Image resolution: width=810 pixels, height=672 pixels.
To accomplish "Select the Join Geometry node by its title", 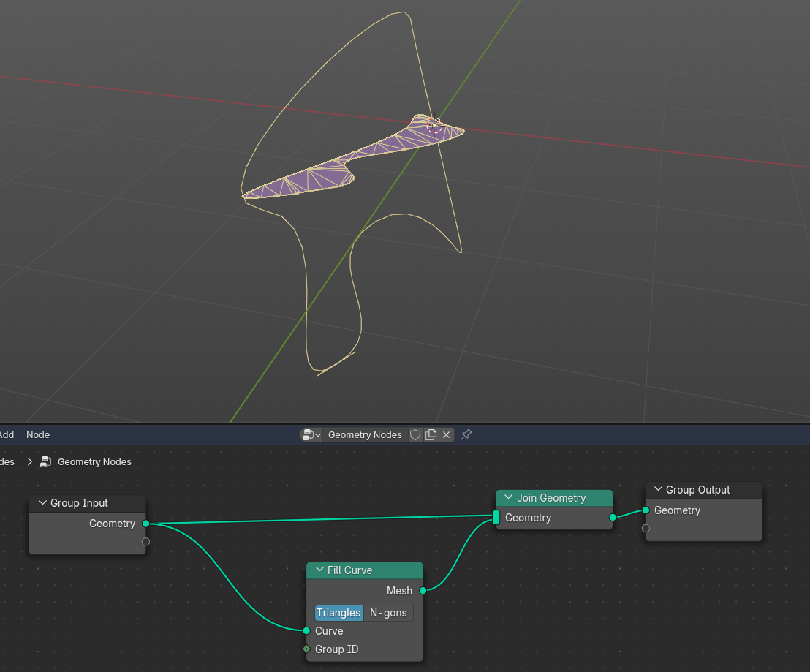I will (551, 498).
